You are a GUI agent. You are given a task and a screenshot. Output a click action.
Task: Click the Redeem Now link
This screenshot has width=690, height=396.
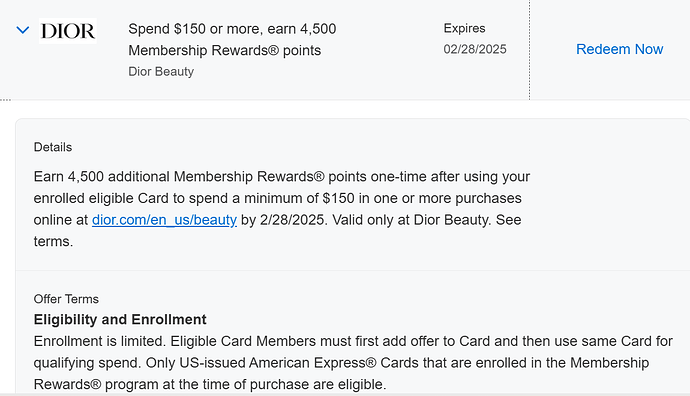(620, 49)
